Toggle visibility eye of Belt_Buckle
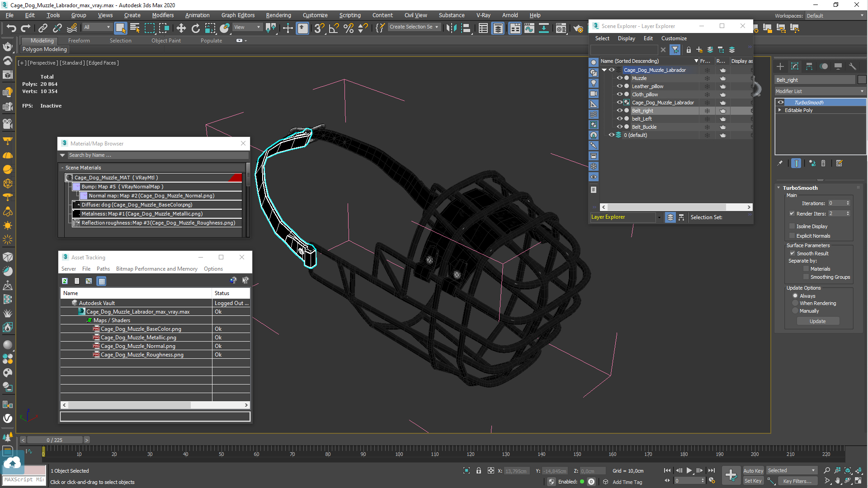Screen dimensions: 868x488 tap(620, 127)
